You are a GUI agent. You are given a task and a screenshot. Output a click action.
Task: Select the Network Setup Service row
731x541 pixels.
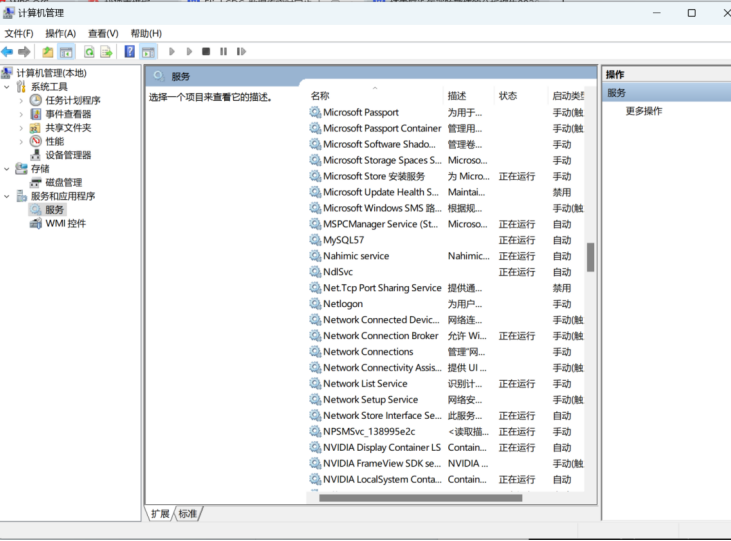click(446, 400)
